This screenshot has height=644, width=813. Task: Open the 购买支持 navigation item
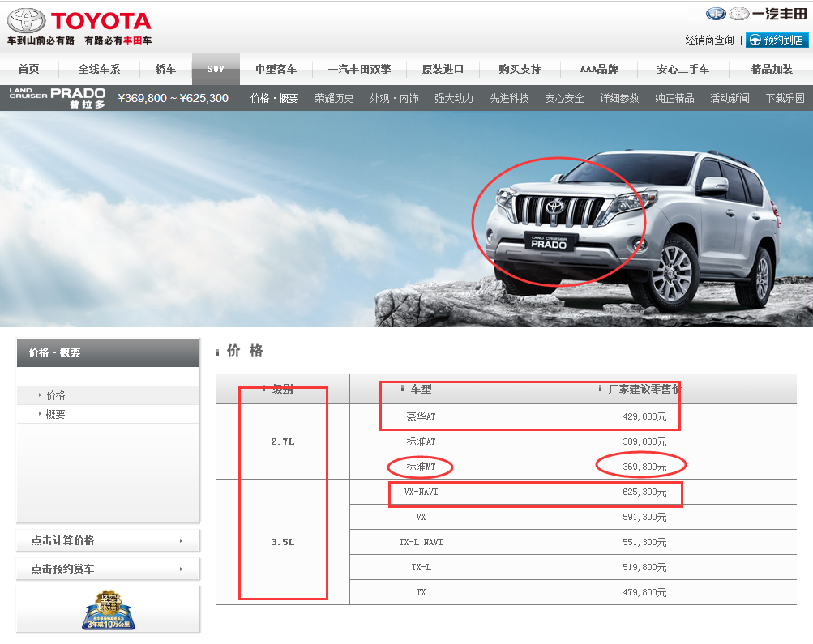coord(520,69)
